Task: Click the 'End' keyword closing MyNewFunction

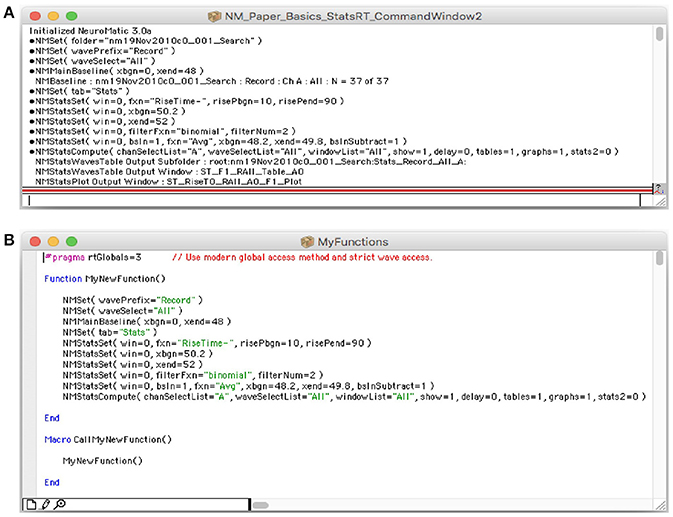Action: [52, 418]
